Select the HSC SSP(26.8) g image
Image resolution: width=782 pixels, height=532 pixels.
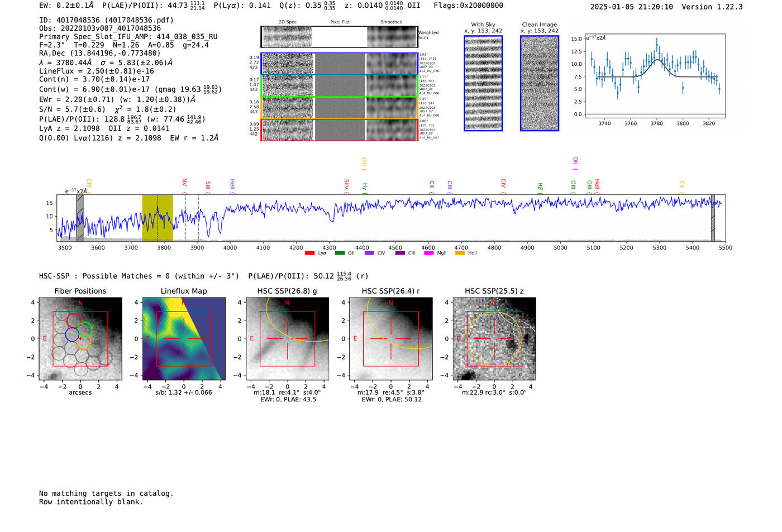click(x=288, y=339)
